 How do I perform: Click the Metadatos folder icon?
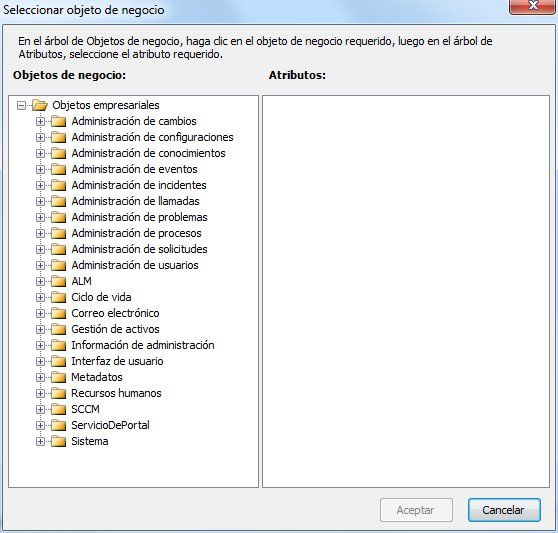[58, 378]
